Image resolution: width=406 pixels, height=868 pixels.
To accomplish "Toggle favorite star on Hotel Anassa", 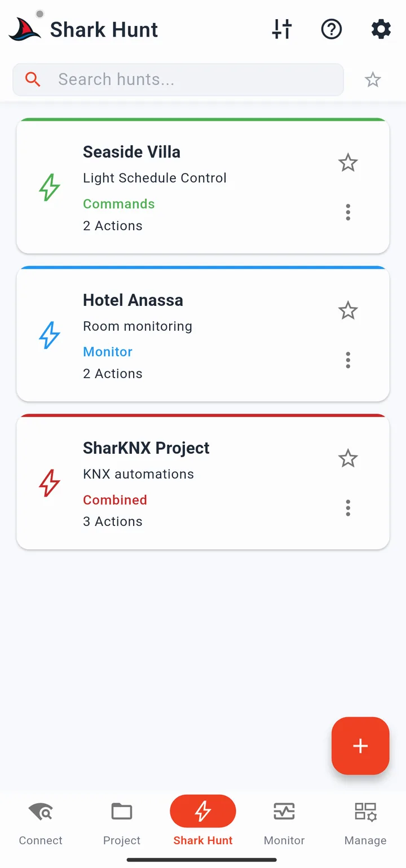I will click(x=348, y=311).
